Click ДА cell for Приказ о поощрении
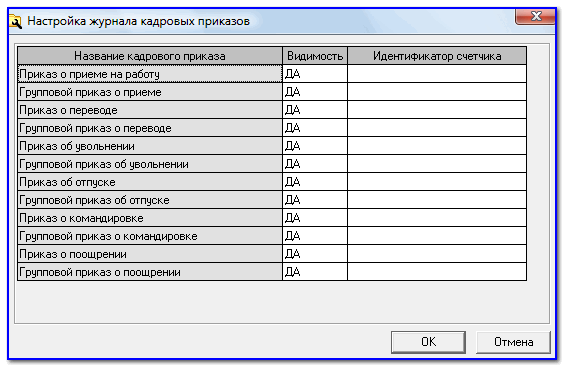This screenshot has width=564, height=367. click(x=315, y=254)
